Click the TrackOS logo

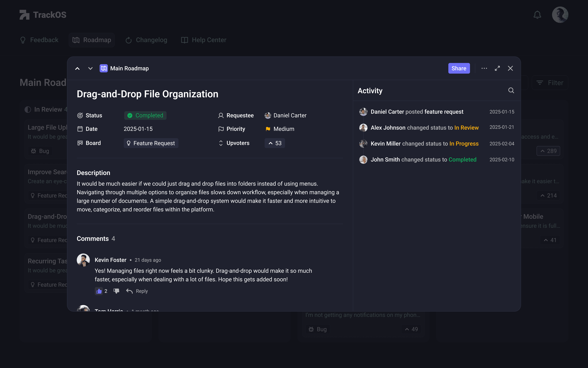tap(43, 15)
